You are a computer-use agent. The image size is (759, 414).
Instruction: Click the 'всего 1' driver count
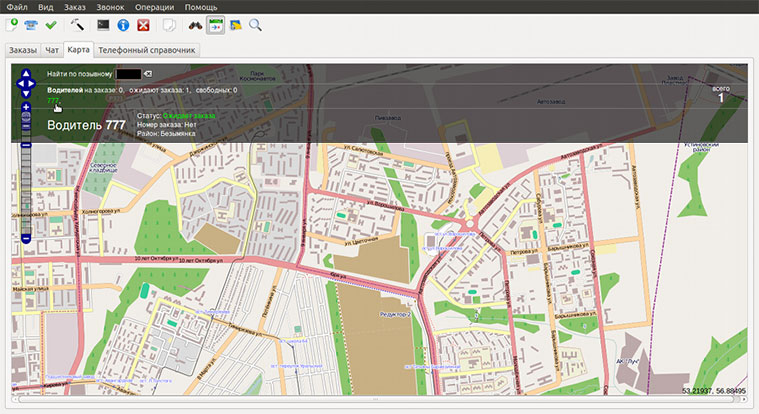(x=721, y=94)
